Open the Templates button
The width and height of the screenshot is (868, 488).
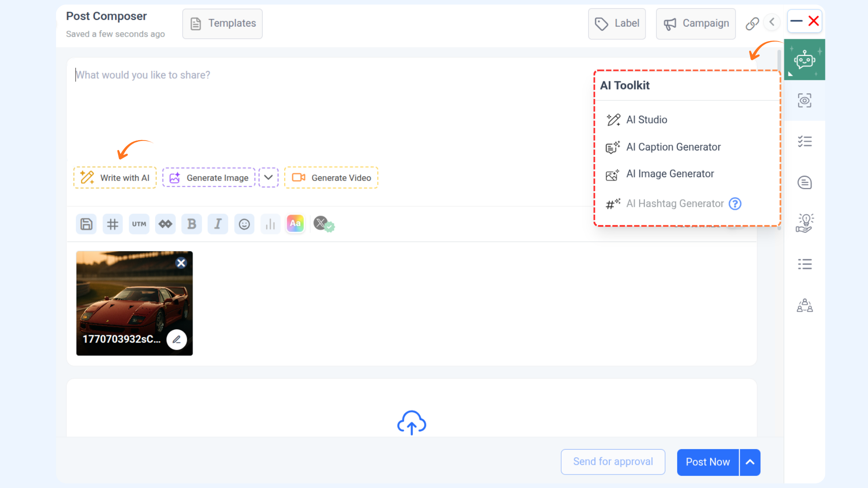coord(222,23)
